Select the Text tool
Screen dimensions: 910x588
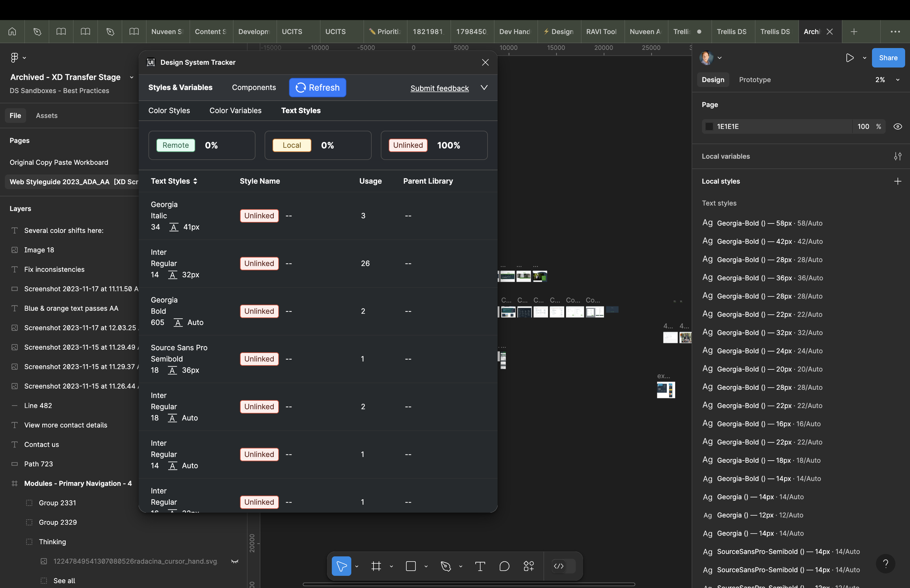[x=480, y=566]
